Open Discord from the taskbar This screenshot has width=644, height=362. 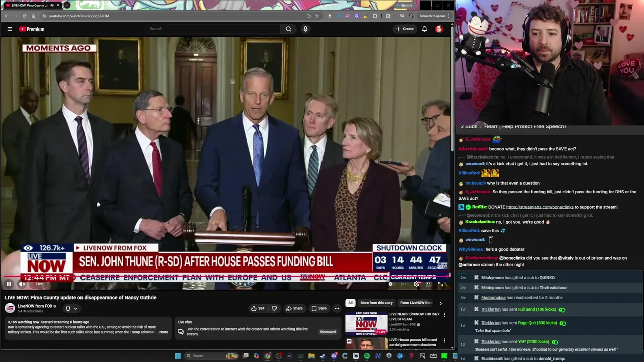pos(334,356)
